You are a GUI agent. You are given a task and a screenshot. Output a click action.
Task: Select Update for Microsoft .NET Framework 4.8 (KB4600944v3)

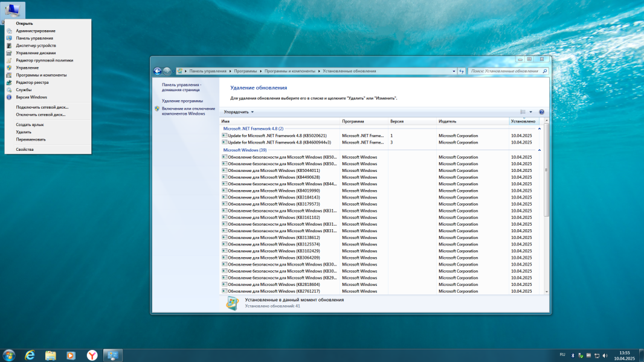pos(380,142)
